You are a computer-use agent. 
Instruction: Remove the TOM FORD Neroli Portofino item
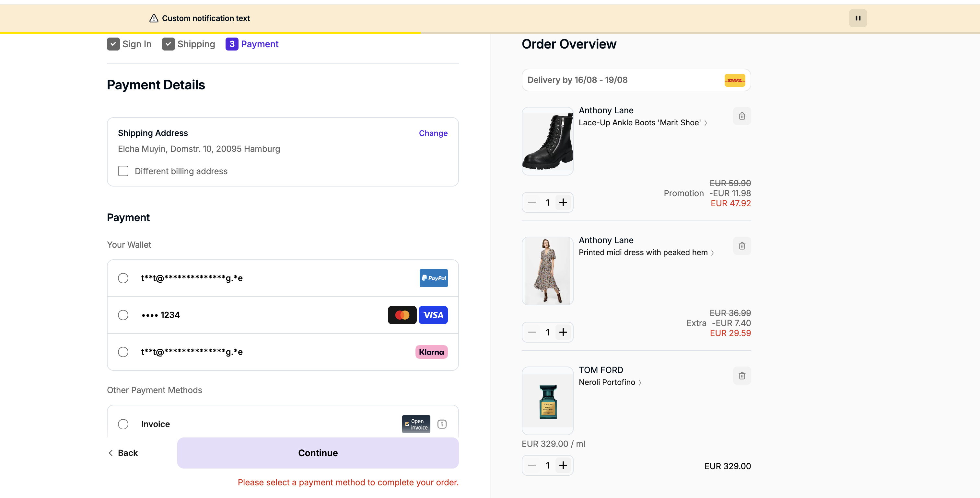(741, 376)
